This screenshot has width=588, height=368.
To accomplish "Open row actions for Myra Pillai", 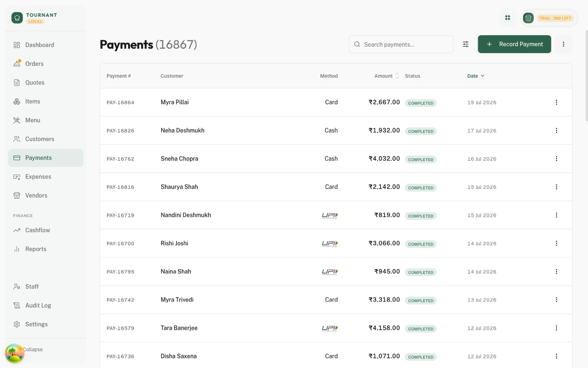I will pyautogui.click(x=556, y=102).
